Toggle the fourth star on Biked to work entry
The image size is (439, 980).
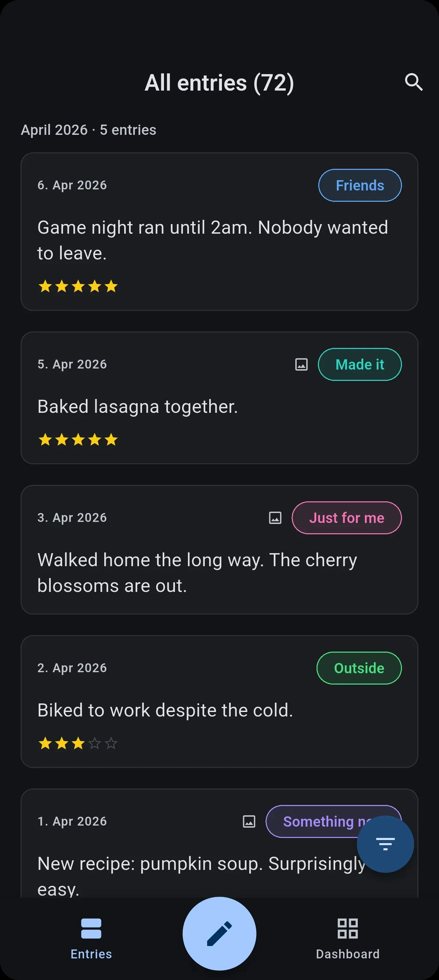[x=94, y=743]
